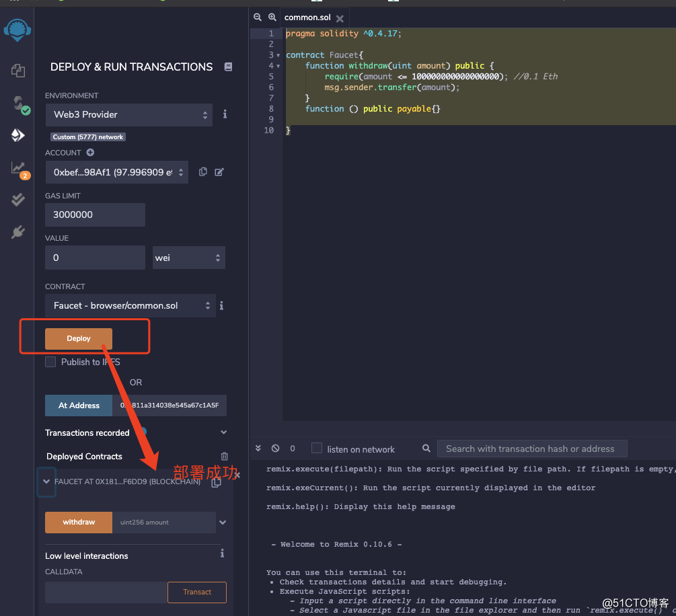Viewport: 676px width, 616px height.
Task: Click the Value amount input field
Action: (96, 258)
